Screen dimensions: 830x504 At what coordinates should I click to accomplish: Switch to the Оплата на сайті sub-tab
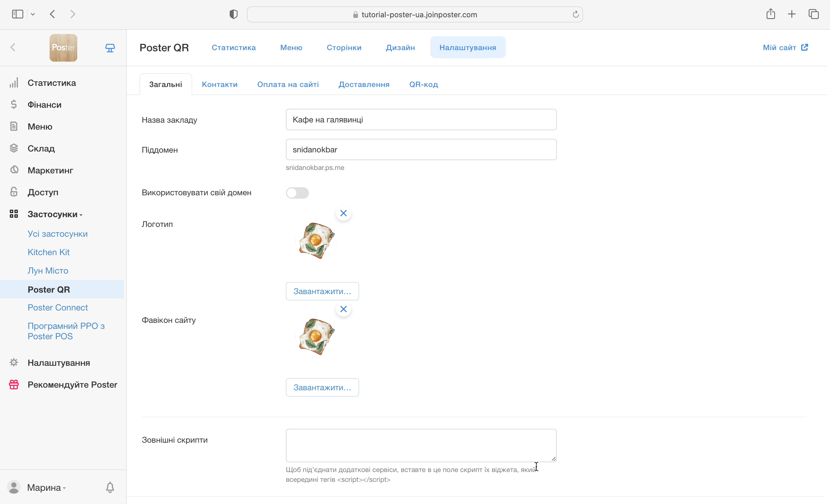click(288, 84)
